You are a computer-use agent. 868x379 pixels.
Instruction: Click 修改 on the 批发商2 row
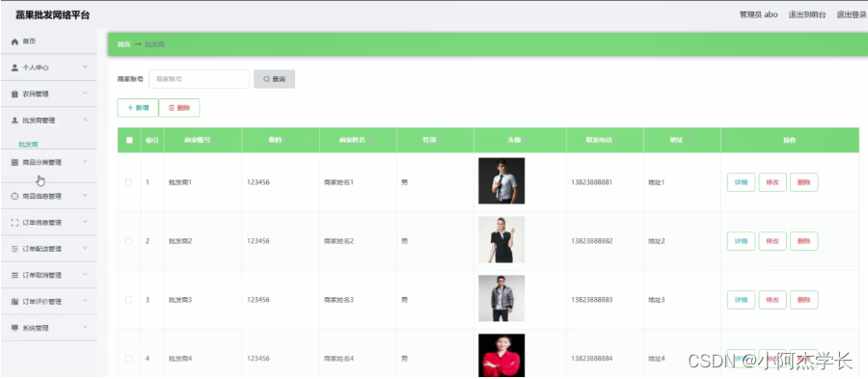[x=773, y=241]
